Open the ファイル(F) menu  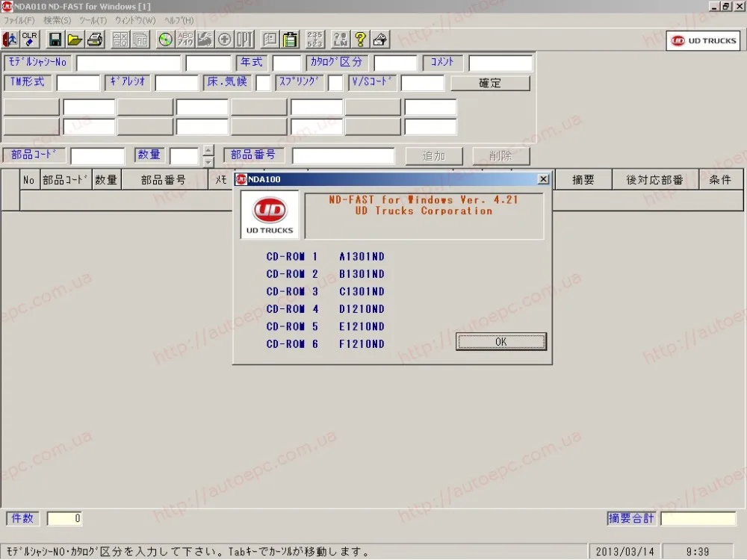[x=19, y=20]
